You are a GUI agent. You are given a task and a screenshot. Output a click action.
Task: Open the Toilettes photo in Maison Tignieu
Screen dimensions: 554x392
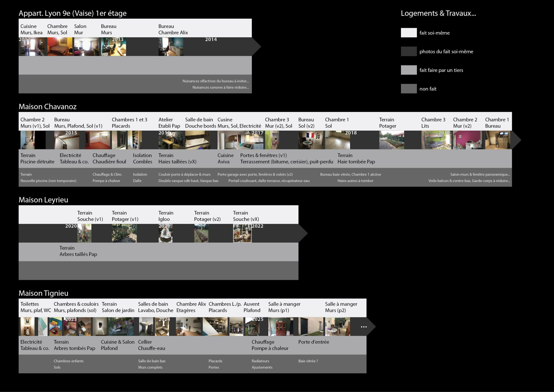(27, 327)
